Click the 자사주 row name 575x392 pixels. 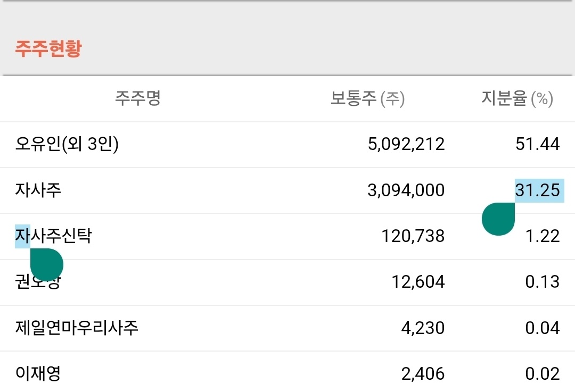point(38,190)
